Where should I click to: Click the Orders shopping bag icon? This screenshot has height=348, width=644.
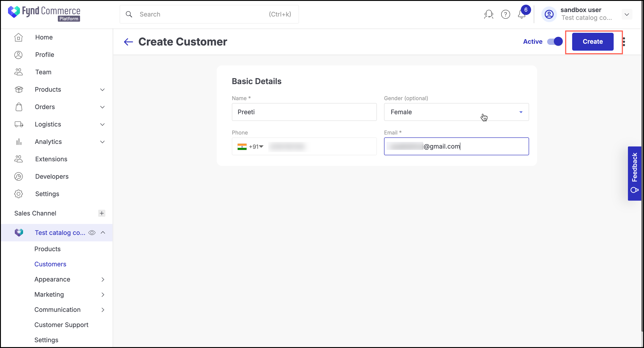[x=19, y=107]
